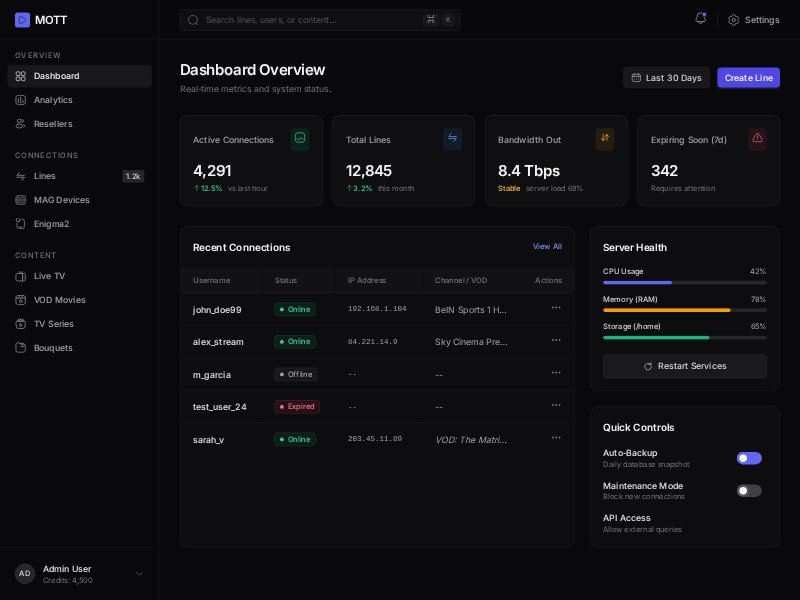Image resolution: width=800 pixels, height=600 pixels.
Task: Click the MOTT logo icon
Action: click(22, 20)
